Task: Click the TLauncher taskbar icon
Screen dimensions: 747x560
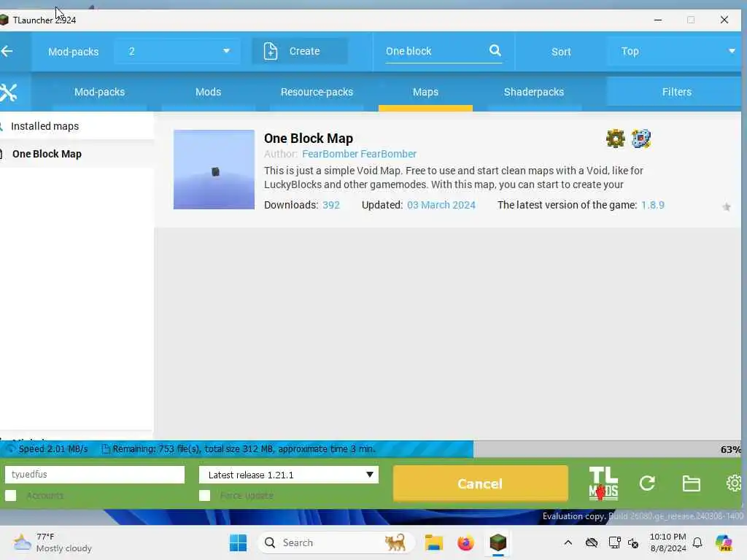Action: [x=498, y=542]
